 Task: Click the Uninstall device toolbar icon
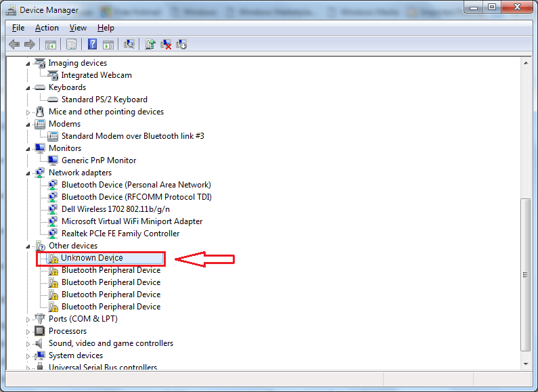166,44
